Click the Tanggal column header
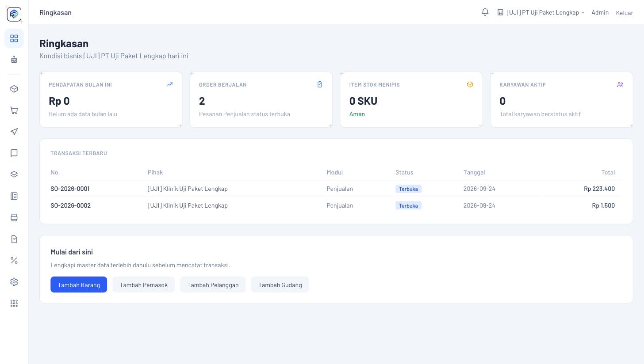This screenshot has width=644, height=364. click(x=474, y=172)
